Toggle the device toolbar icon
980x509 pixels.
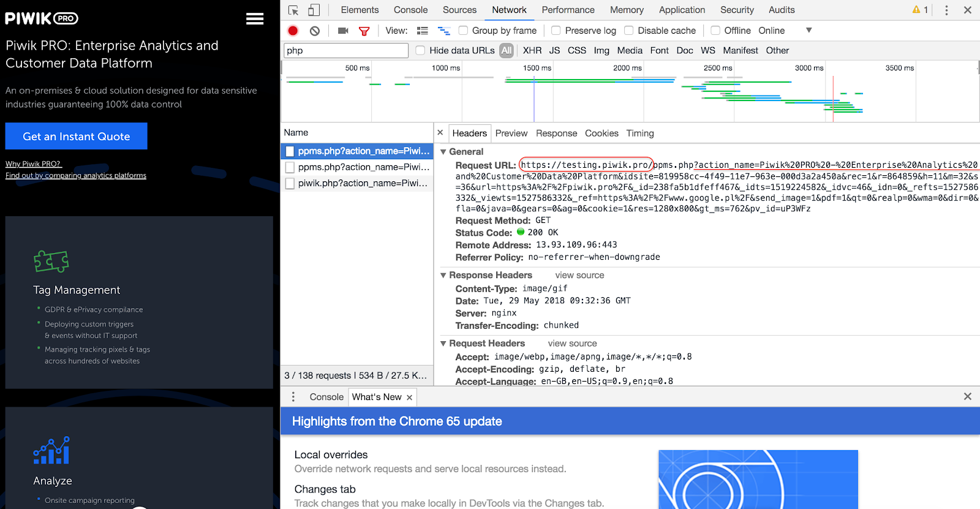pyautogui.click(x=314, y=10)
